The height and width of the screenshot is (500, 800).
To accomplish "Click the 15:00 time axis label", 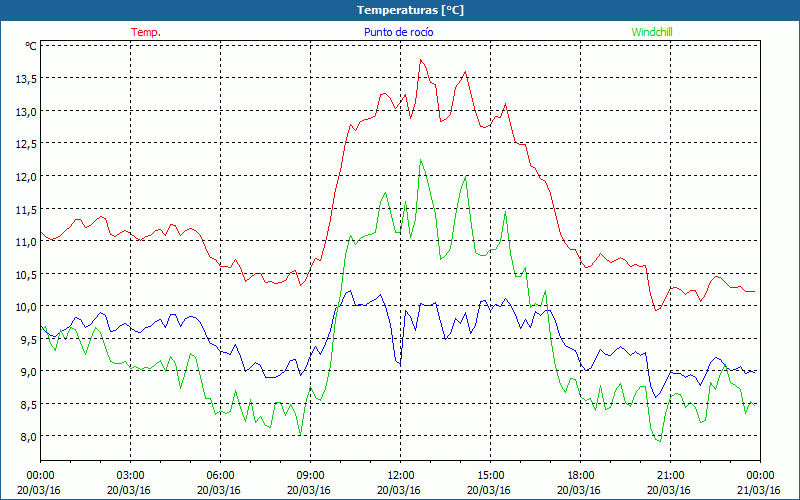I will click(490, 476).
